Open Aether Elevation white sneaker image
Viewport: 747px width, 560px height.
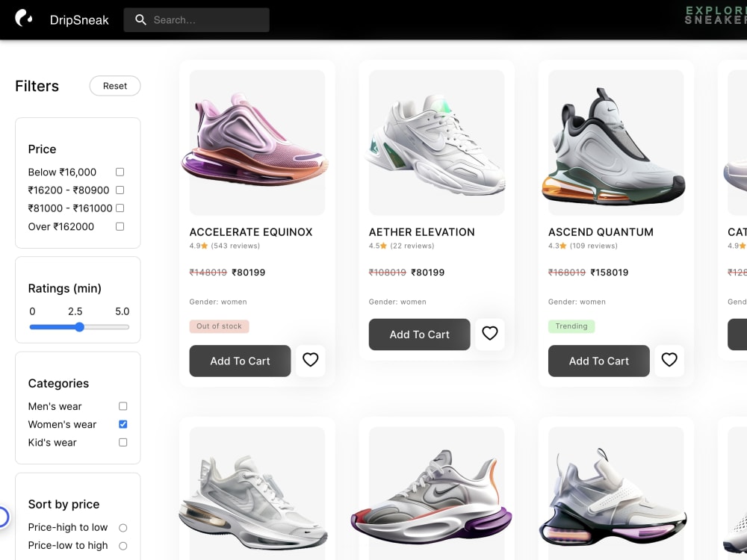436,143
